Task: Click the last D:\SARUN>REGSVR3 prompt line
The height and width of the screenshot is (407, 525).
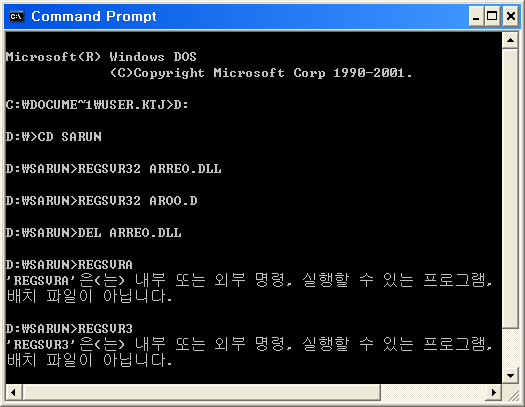Action: click(x=69, y=328)
